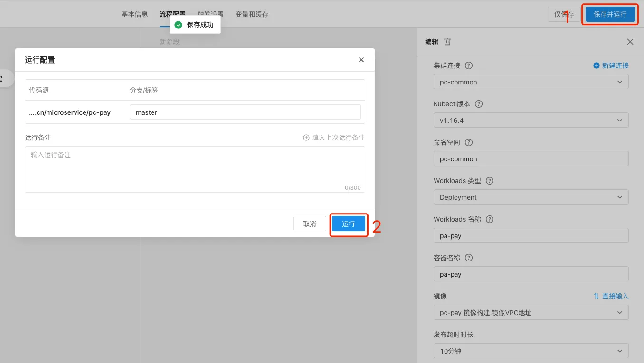Click the trash icon next to 编辑
Viewport: 644px width, 363px height.
(447, 42)
